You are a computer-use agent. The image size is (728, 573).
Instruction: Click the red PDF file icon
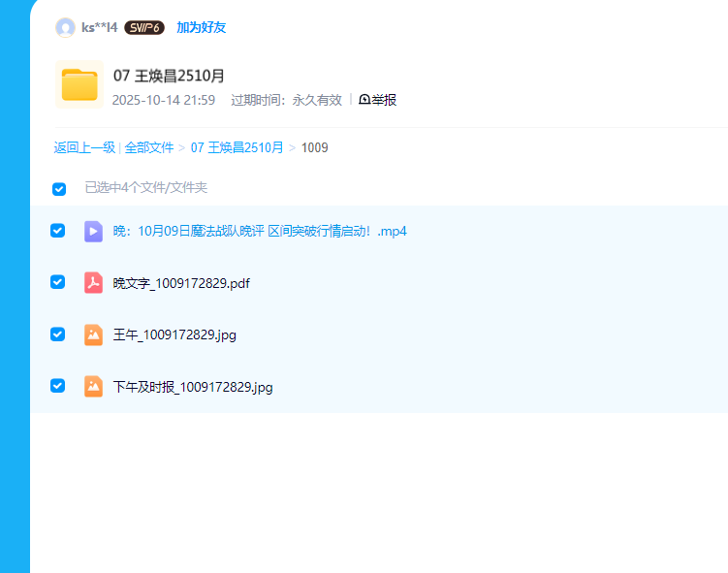coord(93,283)
